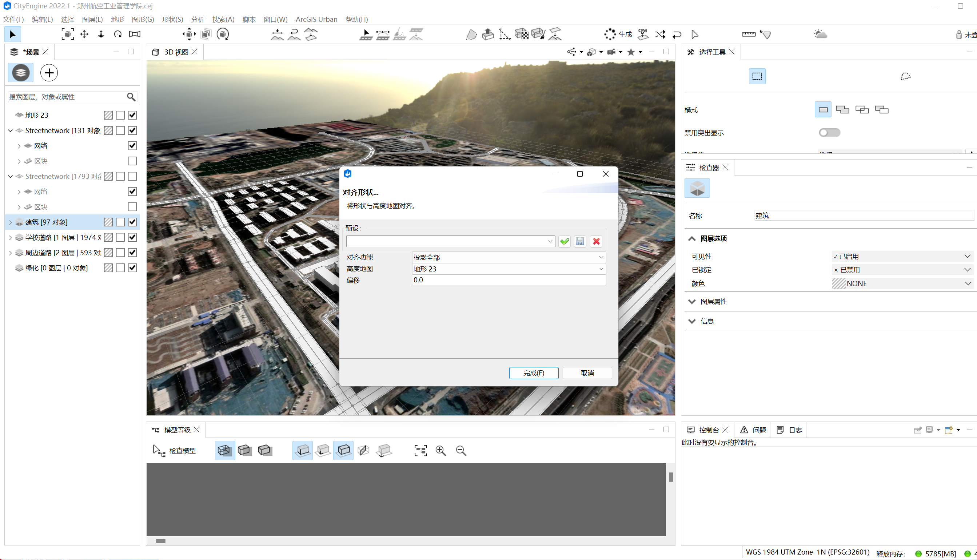Delete preset with the red X icon

tap(596, 241)
